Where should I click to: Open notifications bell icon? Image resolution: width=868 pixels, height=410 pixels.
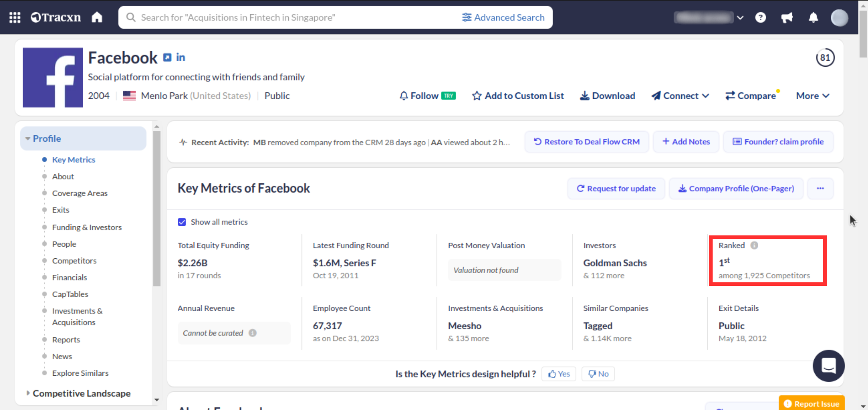click(813, 18)
